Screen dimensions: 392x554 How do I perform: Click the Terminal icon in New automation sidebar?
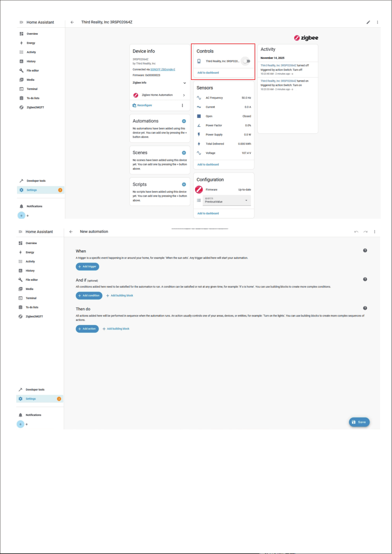tap(20, 298)
